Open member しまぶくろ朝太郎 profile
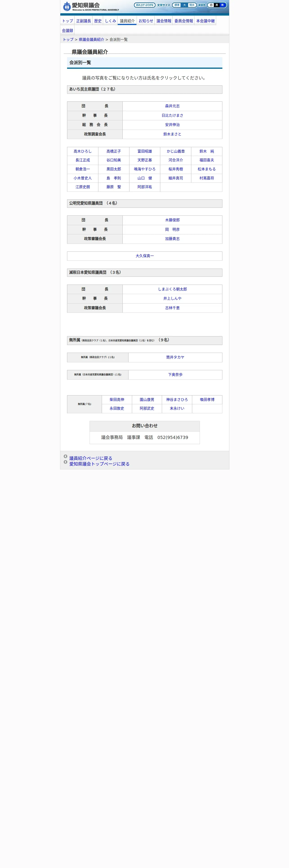 (172, 289)
